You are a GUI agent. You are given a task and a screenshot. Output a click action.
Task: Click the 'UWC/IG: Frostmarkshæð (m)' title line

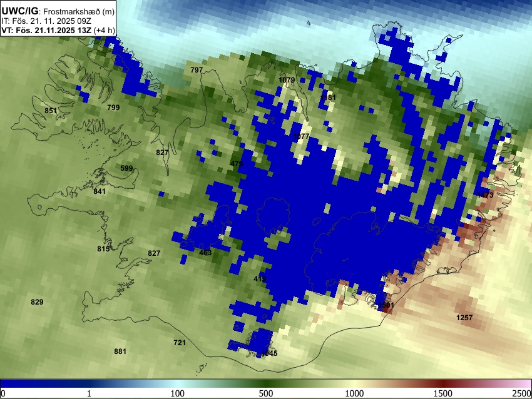point(58,11)
